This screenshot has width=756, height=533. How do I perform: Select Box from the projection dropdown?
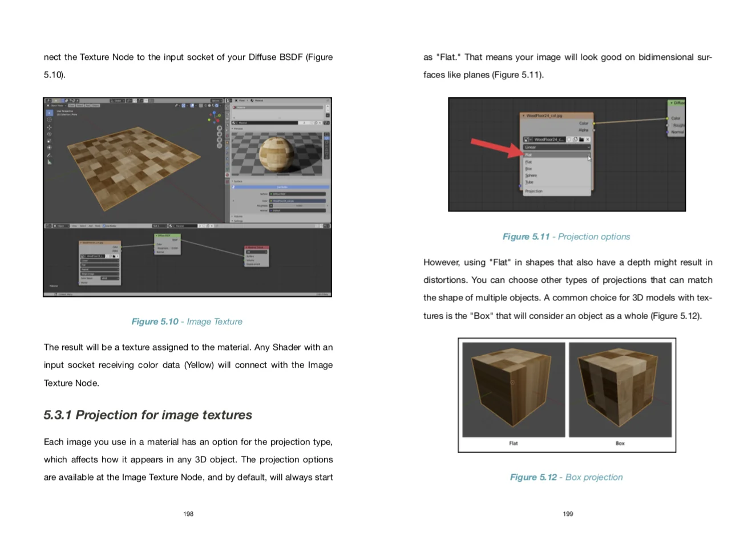(x=529, y=169)
